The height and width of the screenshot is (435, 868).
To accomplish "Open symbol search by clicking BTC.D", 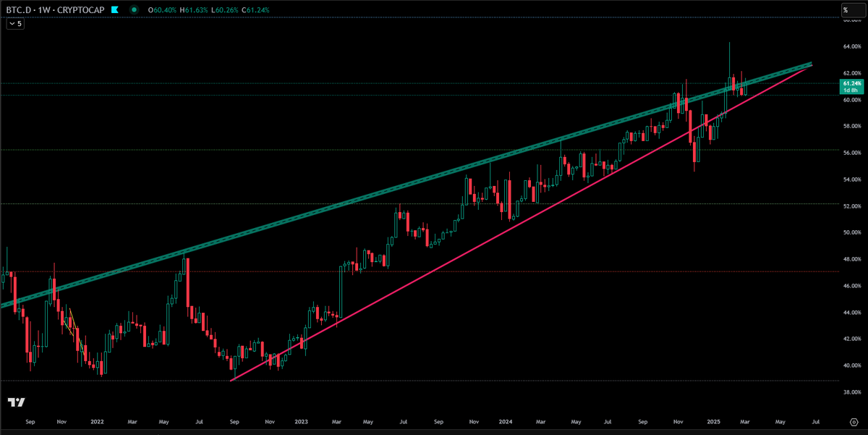I will click(18, 9).
